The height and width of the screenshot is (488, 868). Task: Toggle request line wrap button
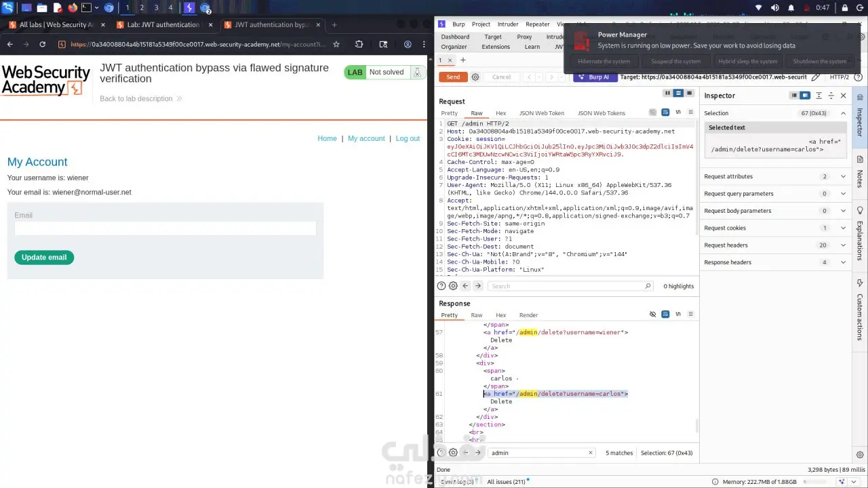665,113
